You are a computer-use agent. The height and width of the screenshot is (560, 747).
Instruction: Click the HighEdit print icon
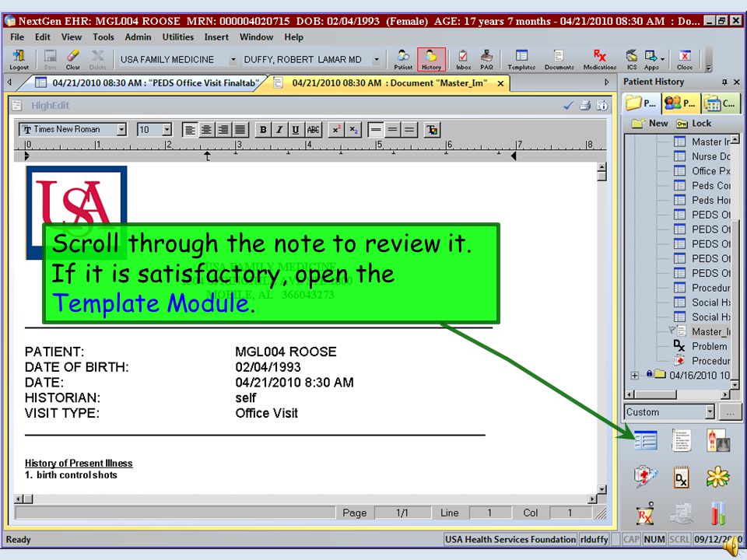click(585, 106)
